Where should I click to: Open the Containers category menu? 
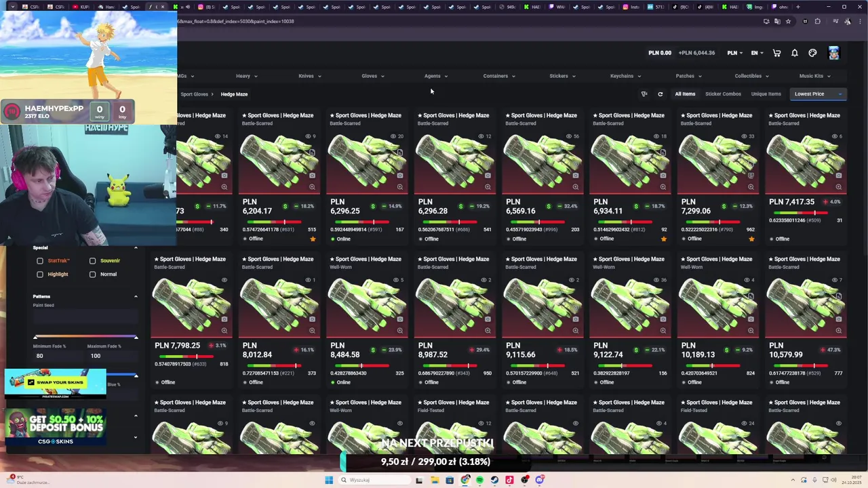click(499, 76)
